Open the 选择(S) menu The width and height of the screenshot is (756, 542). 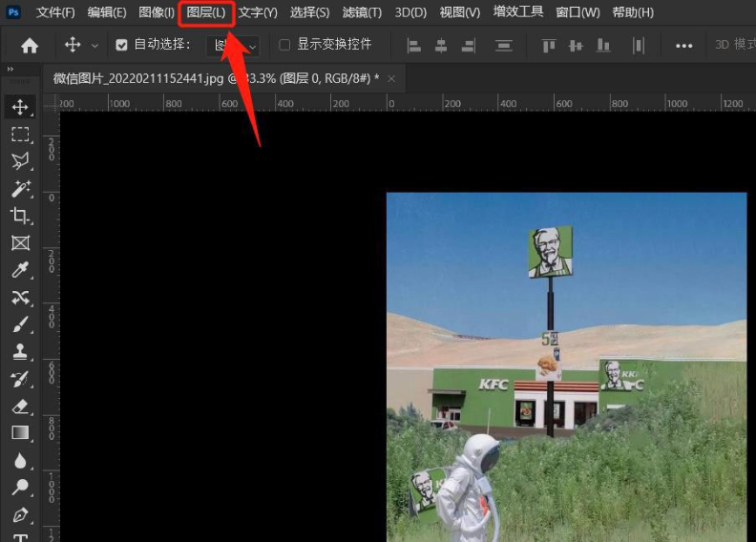pyautogui.click(x=309, y=12)
